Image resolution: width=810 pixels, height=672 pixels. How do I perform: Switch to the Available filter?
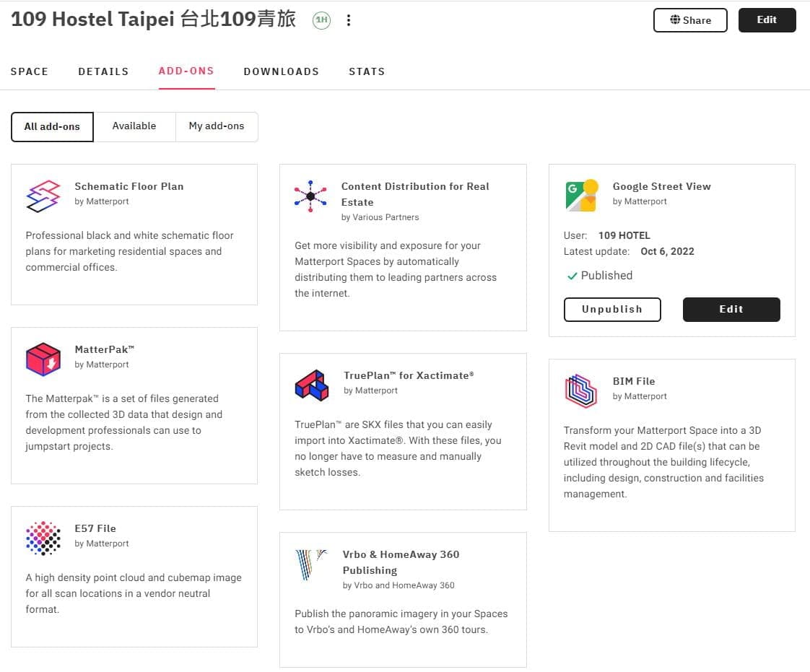point(134,126)
